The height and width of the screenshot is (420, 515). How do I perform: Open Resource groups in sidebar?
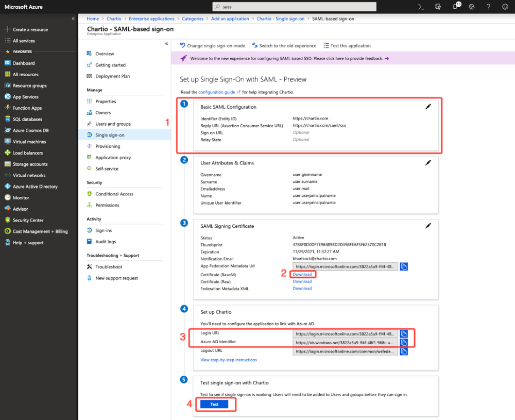pos(29,86)
